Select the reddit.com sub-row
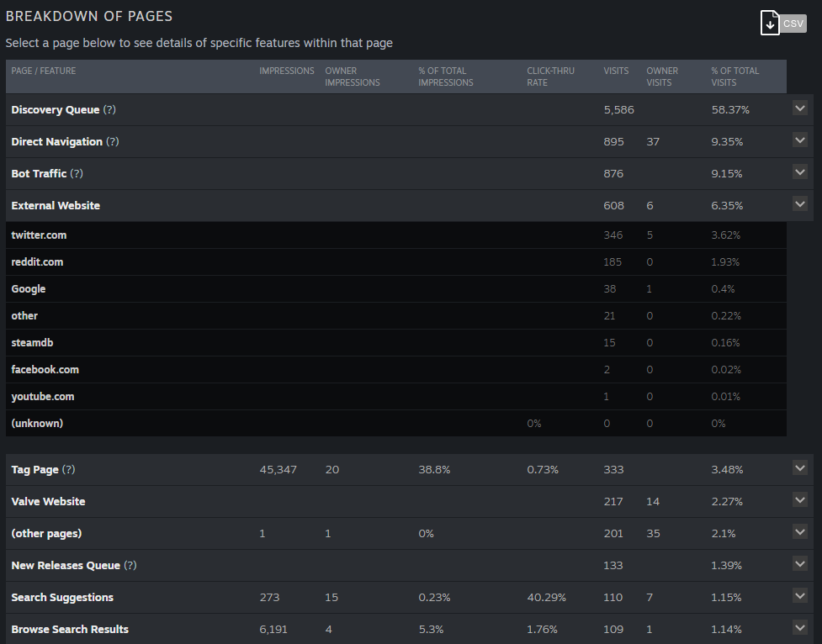This screenshot has width=822, height=644. coord(395,262)
